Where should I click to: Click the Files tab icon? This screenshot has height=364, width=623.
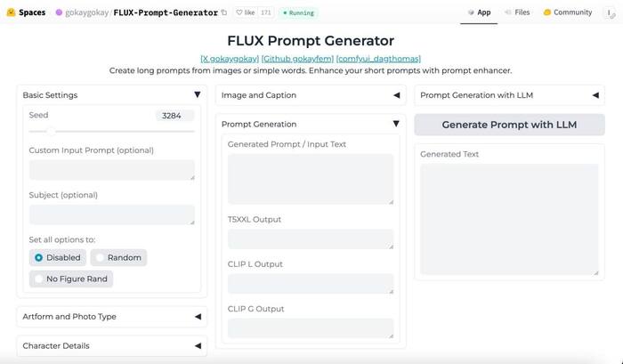coord(508,12)
